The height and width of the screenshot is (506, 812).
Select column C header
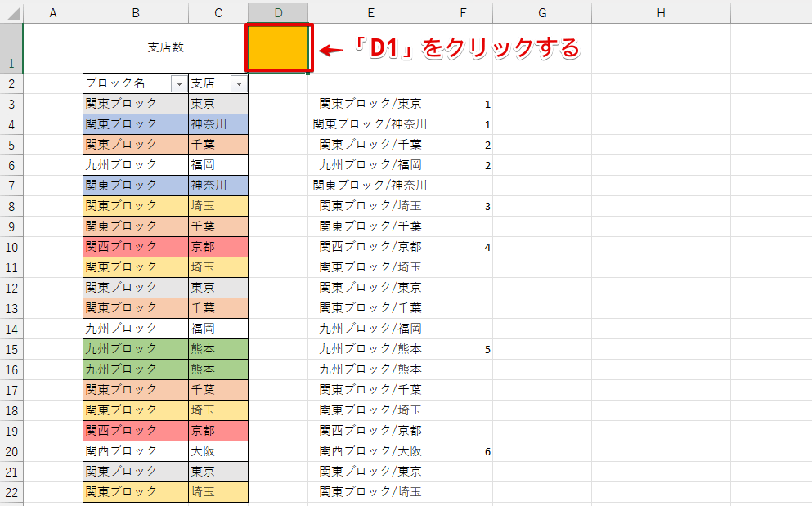(218, 13)
